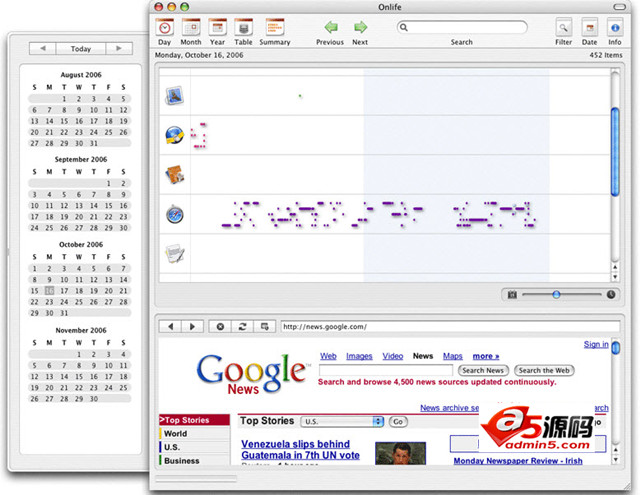The width and height of the screenshot is (640, 495).
Task: Click the timeline vertical scrollbar thumb
Action: coord(615,152)
